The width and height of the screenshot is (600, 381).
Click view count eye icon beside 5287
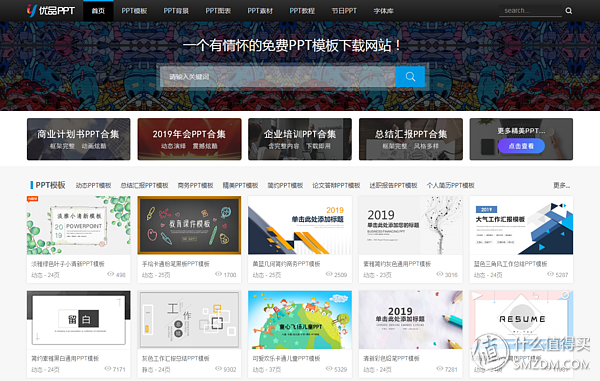click(551, 274)
